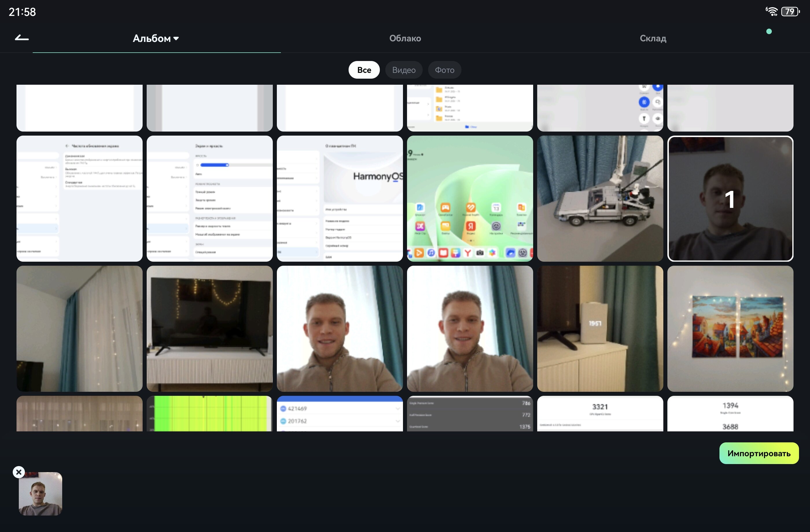
Task: Deselect the thumbnail marked with number 1
Action: click(730, 199)
